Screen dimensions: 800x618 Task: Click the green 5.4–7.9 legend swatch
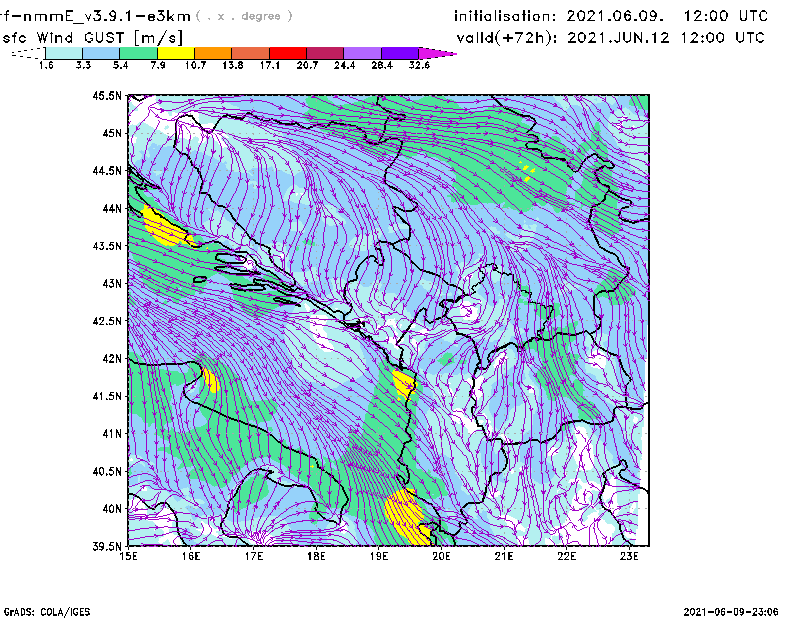(138, 53)
